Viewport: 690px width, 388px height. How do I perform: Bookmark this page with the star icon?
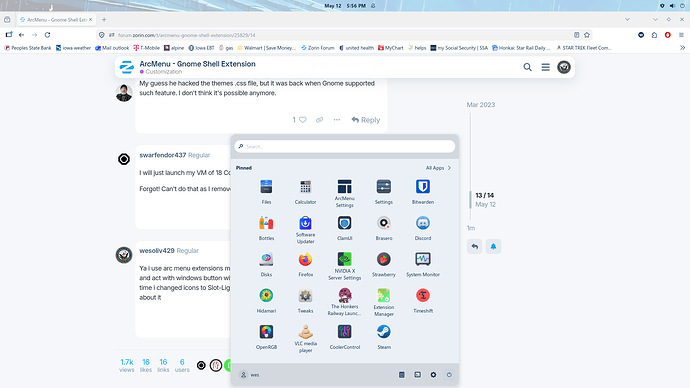(x=587, y=35)
